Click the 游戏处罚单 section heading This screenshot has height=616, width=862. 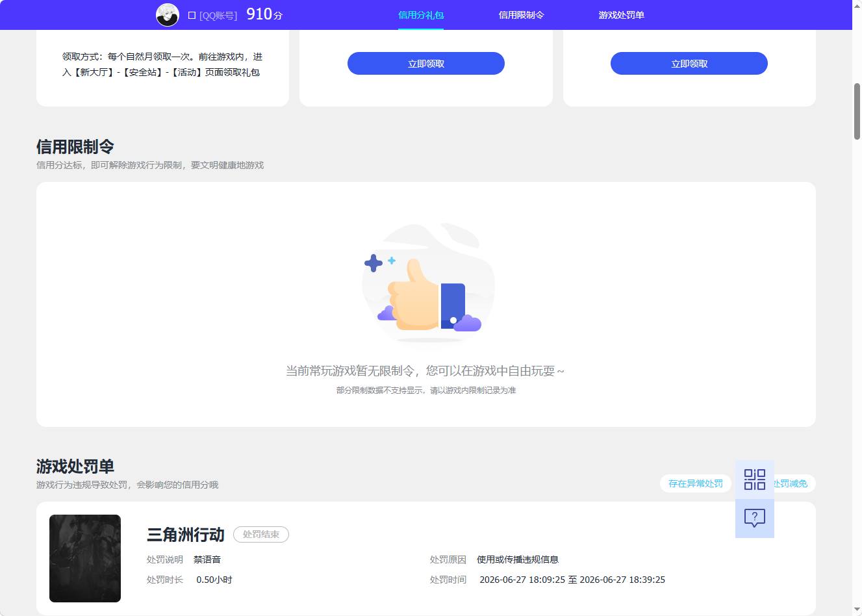[x=75, y=467]
